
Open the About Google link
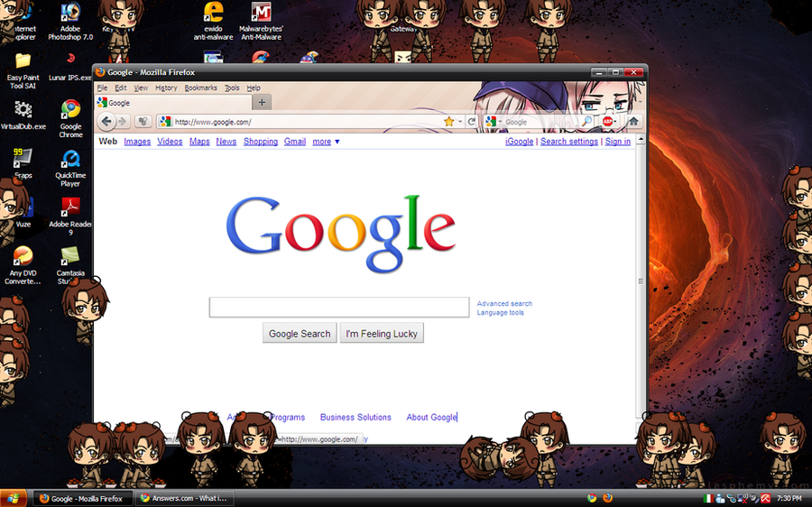click(431, 417)
